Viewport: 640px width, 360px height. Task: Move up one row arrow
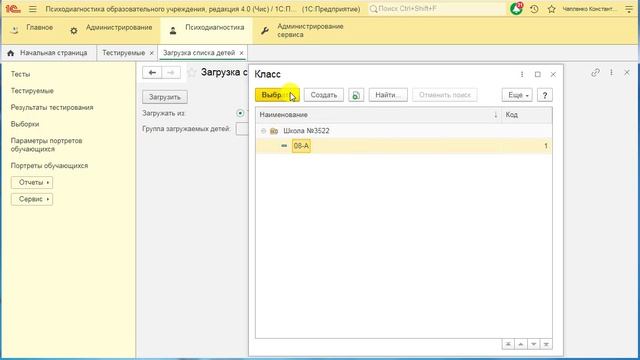click(521, 344)
